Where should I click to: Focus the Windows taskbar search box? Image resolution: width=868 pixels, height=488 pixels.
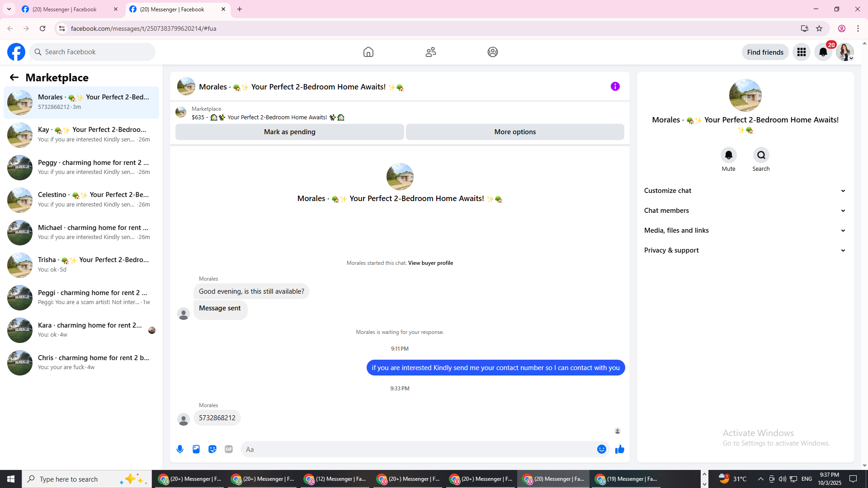pyautogui.click(x=87, y=479)
